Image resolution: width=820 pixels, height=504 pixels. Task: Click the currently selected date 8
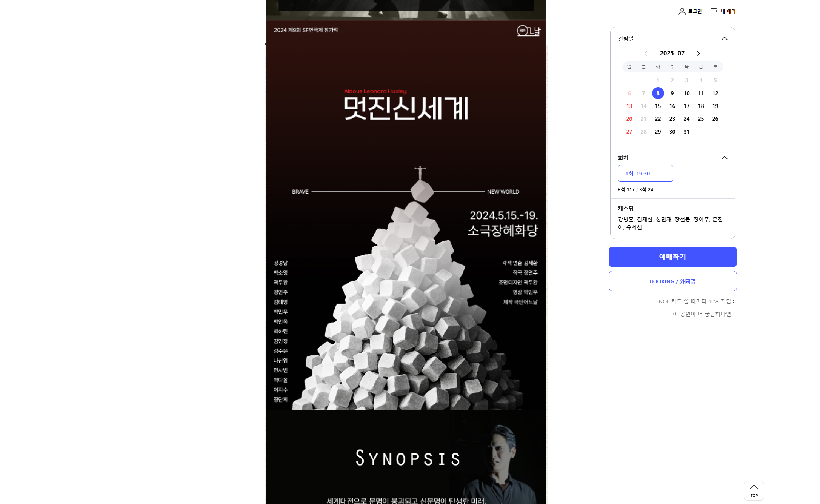pos(658,93)
